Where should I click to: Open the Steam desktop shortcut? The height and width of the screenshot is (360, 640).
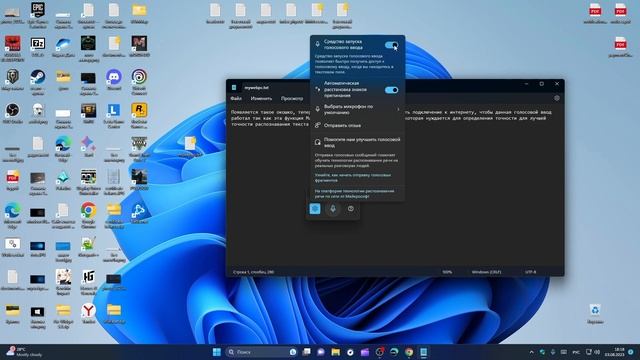click(x=38, y=82)
